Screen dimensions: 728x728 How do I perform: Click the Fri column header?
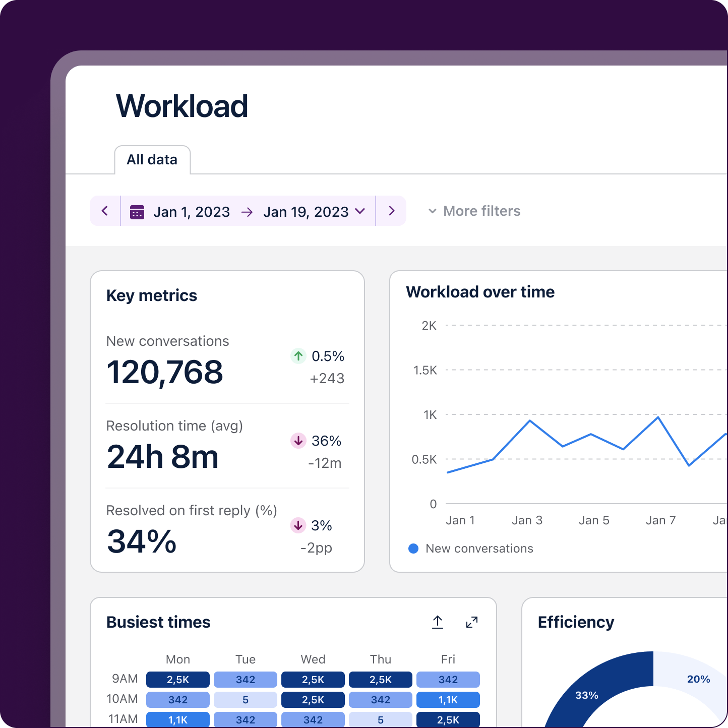tap(448, 659)
